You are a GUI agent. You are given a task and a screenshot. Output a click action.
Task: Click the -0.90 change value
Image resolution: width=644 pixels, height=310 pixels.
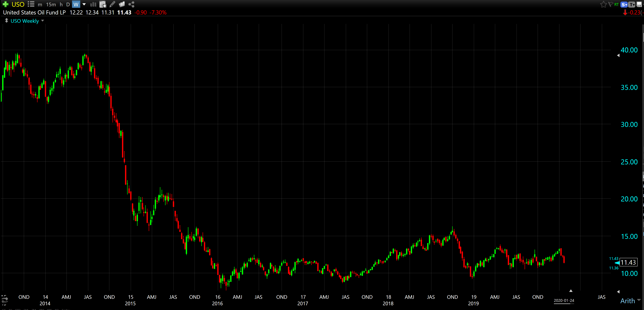[x=141, y=13]
